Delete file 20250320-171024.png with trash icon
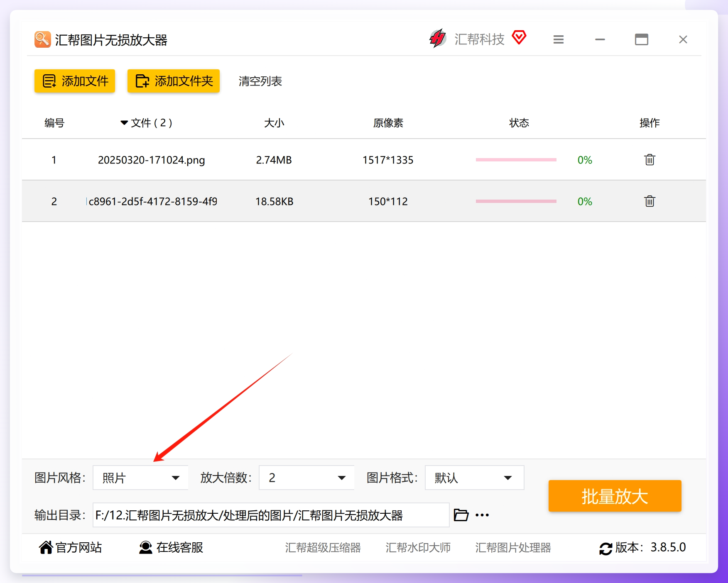Viewport: 728px width, 583px height. [x=650, y=160]
